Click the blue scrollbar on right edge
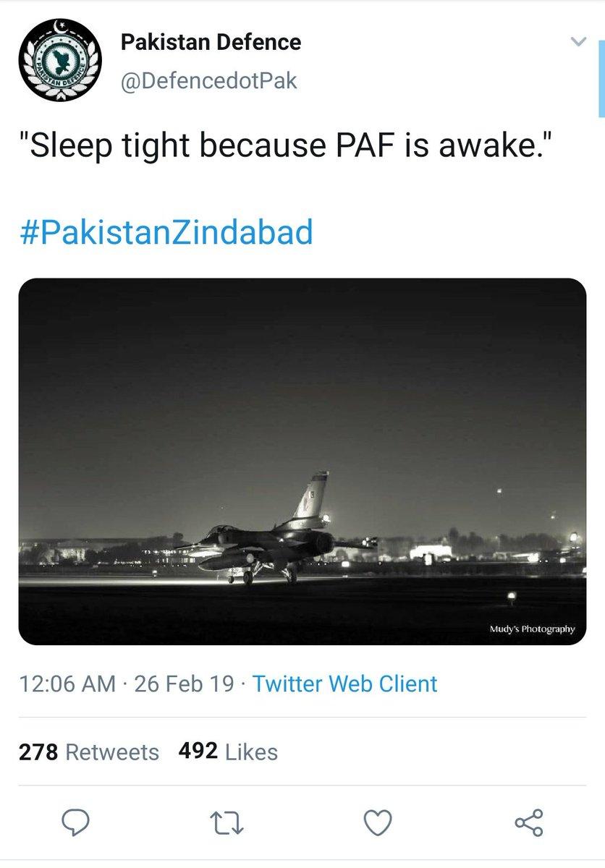The height and width of the screenshot is (868, 605). pyautogui.click(x=601, y=80)
